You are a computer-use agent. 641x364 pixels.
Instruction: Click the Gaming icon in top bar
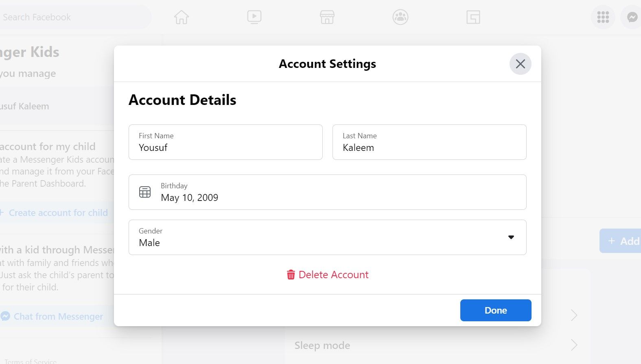pyautogui.click(x=473, y=17)
